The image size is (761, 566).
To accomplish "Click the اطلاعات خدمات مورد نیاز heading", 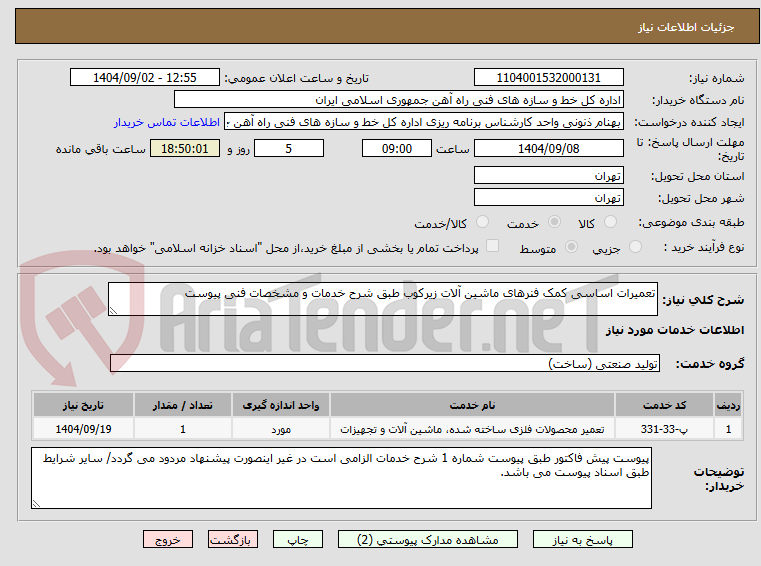I will pyautogui.click(x=675, y=330).
